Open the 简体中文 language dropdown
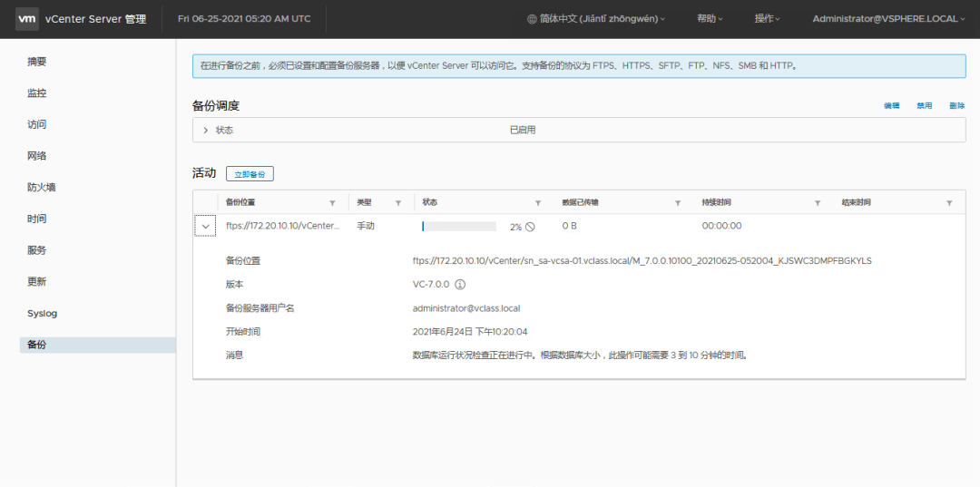 coord(596,19)
